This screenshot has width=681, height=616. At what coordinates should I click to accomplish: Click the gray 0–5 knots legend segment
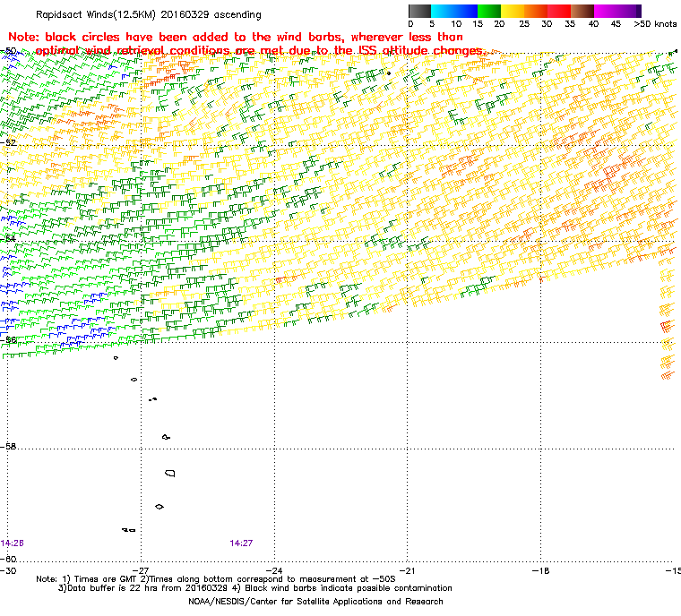[x=419, y=11]
